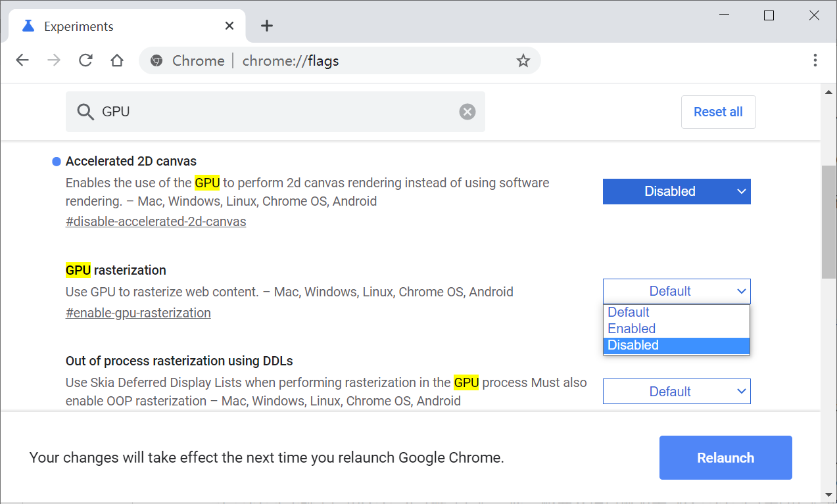Close the Experiments tab
This screenshot has width=837, height=504.
229,26
